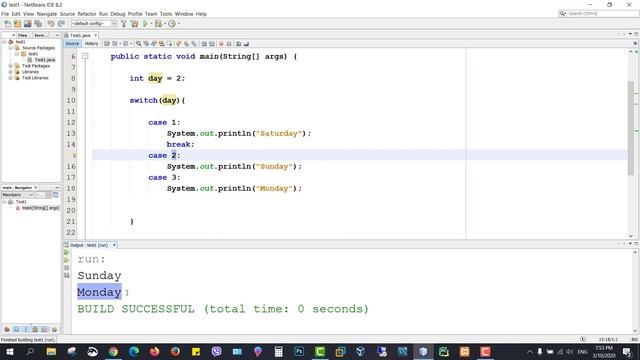Viewport: 640px width, 360px height.
Task: Click the BUILD SUCCESSFUL message in Output
Action: pyautogui.click(x=223, y=309)
